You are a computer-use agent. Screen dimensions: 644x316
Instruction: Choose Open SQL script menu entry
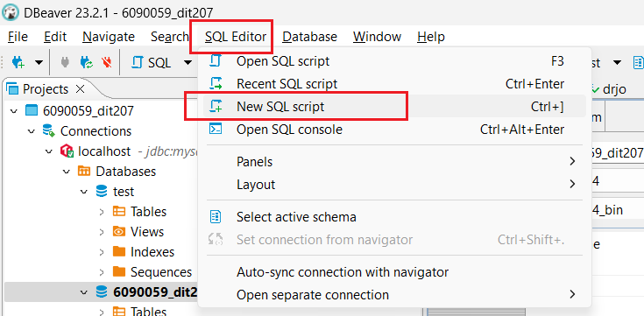tap(394, 61)
